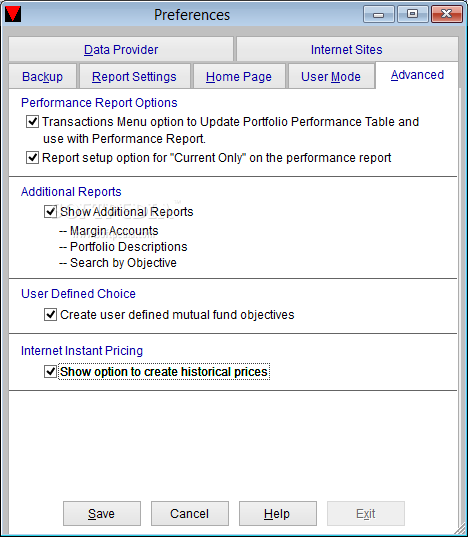Viewport: 468px width, 537px height.
Task: Click the Additional Reports heading
Action: [71, 191]
